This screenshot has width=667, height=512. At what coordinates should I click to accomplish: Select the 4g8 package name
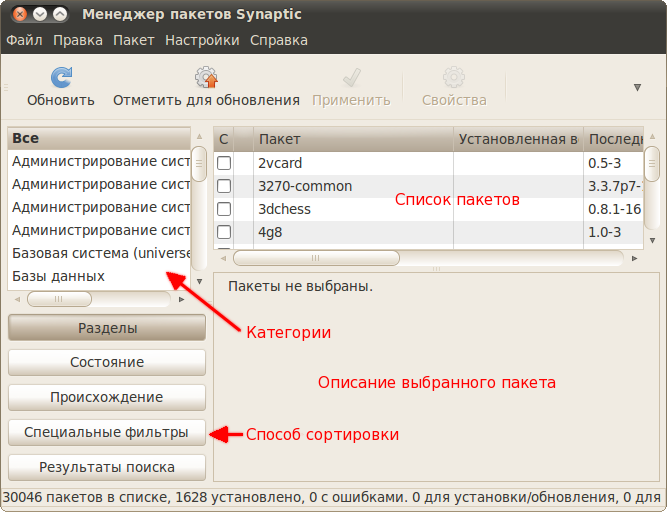pos(270,232)
